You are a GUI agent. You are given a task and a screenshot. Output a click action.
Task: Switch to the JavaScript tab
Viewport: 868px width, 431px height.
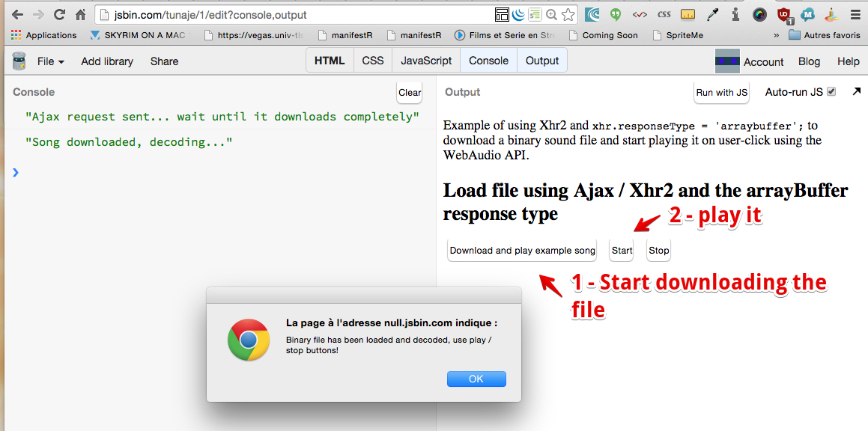(x=425, y=60)
